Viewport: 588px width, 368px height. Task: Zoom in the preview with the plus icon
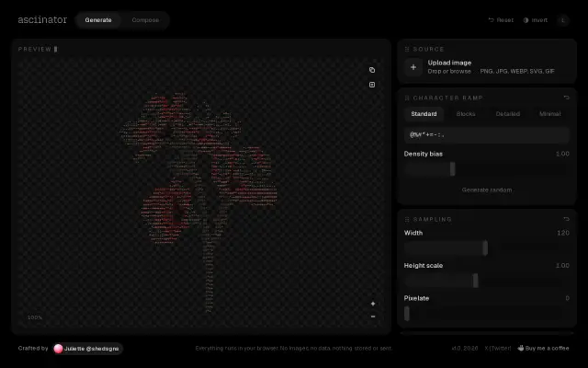tap(373, 304)
